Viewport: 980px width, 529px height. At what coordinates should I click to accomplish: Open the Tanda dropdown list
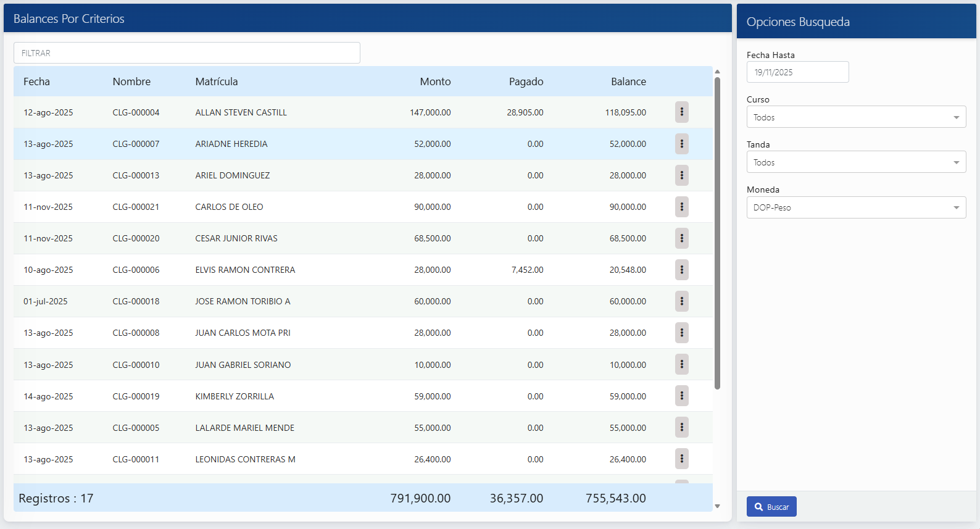pos(855,162)
